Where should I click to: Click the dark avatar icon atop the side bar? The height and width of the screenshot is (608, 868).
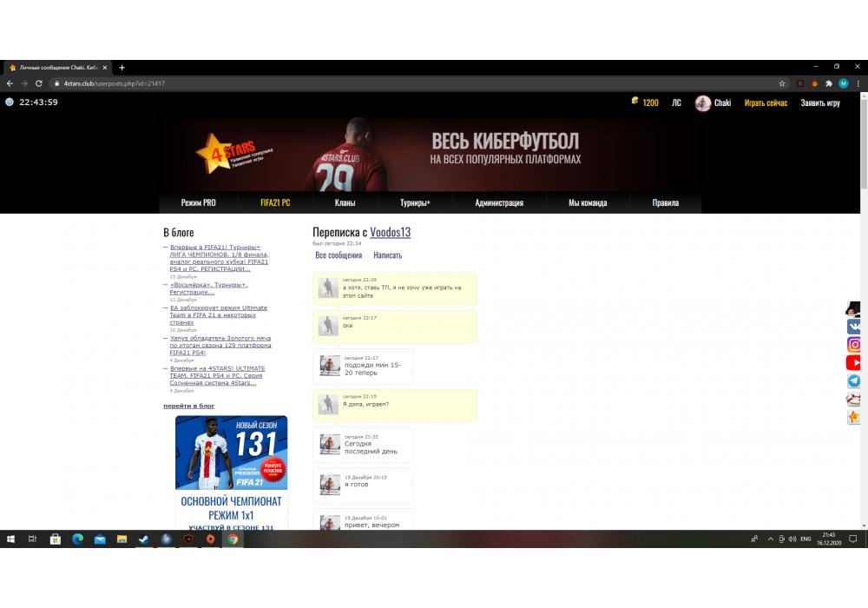853,308
